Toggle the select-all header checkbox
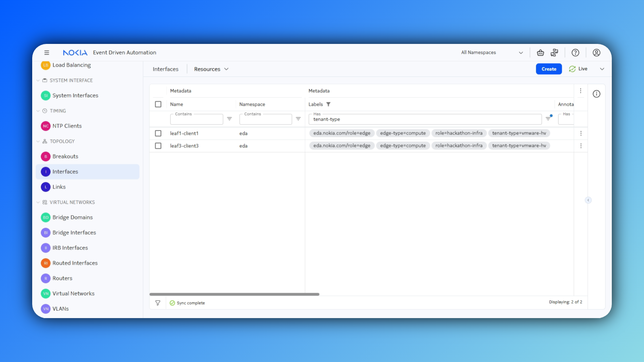This screenshot has height=362, width=644. 158,104
